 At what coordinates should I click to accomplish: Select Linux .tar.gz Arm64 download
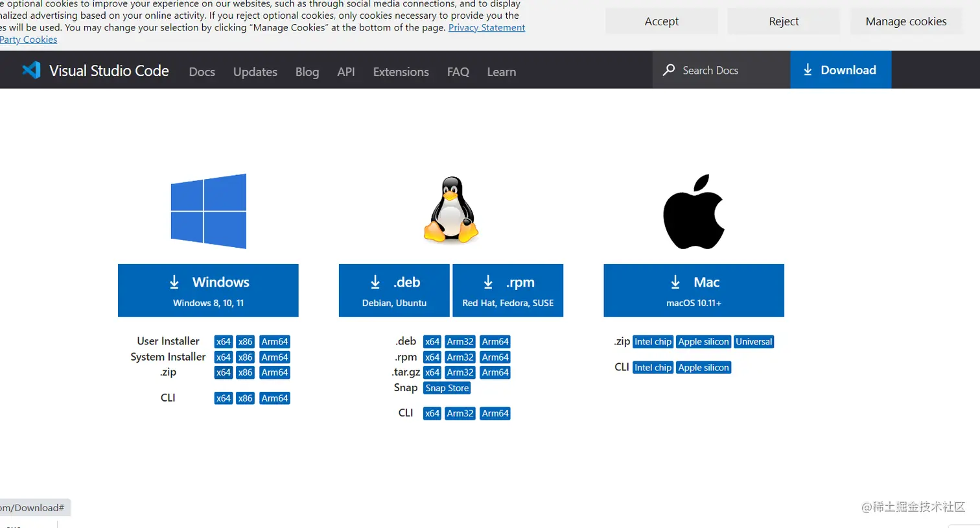[x=495, y=372]
